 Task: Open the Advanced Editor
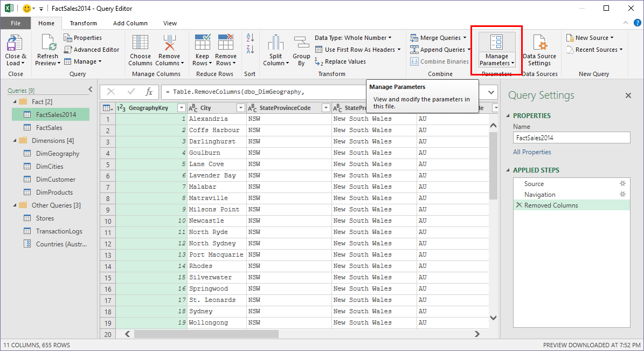pos(92,50)
